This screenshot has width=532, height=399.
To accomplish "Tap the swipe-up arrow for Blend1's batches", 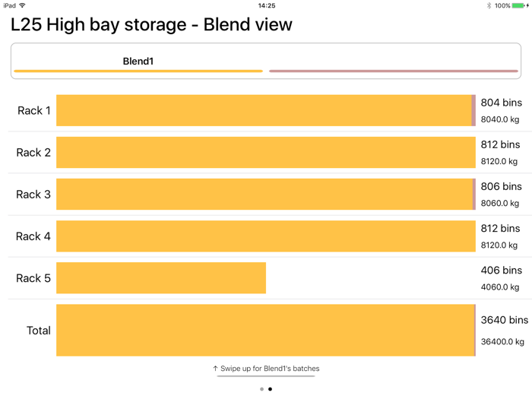I will [x=216, y=369].
